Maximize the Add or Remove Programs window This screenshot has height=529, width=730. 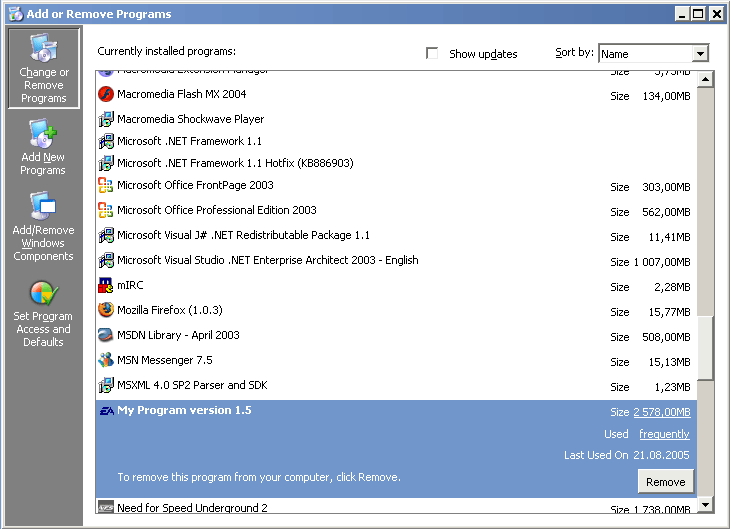tap(698, 14)
